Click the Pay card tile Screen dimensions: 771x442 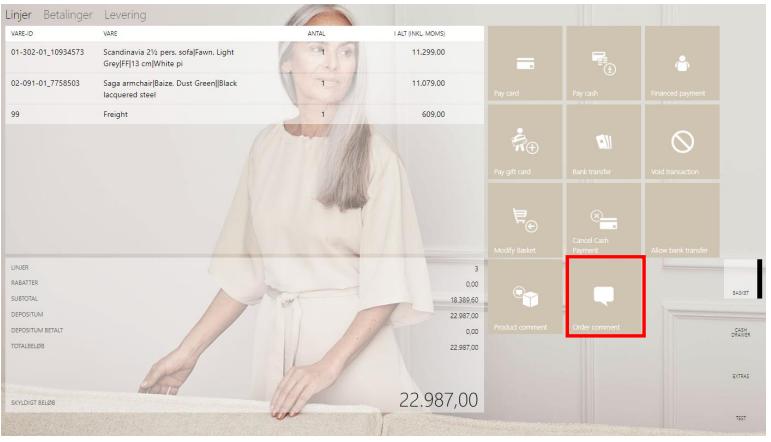point(525,64)
